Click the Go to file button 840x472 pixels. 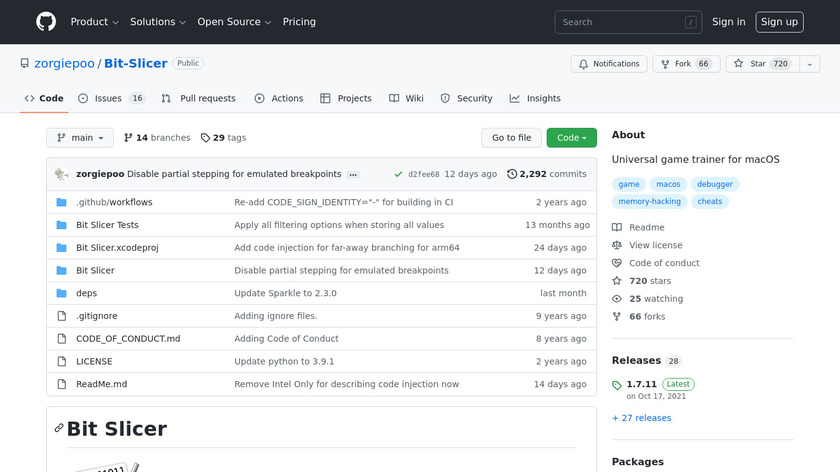point(512,138)
